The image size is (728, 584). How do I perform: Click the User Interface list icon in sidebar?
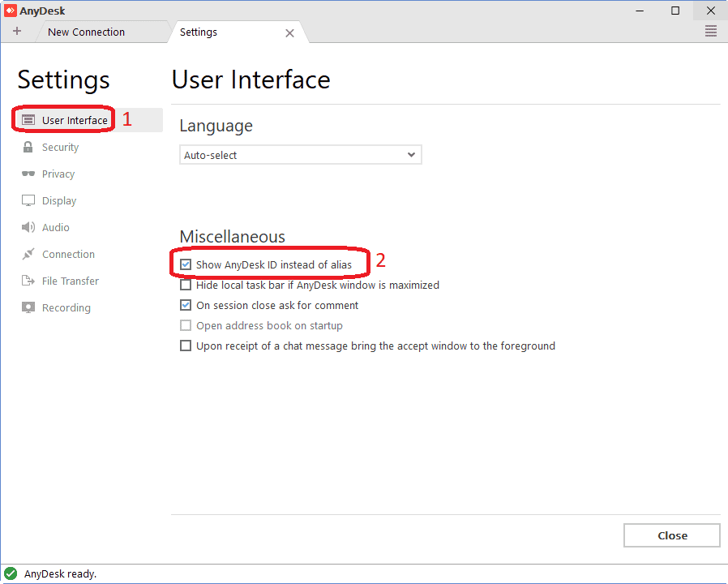[x=28, y=120]
